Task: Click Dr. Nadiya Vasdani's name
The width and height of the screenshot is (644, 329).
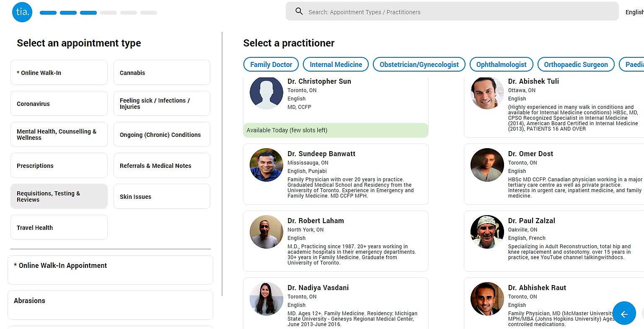Action: [x=318, y=288]
